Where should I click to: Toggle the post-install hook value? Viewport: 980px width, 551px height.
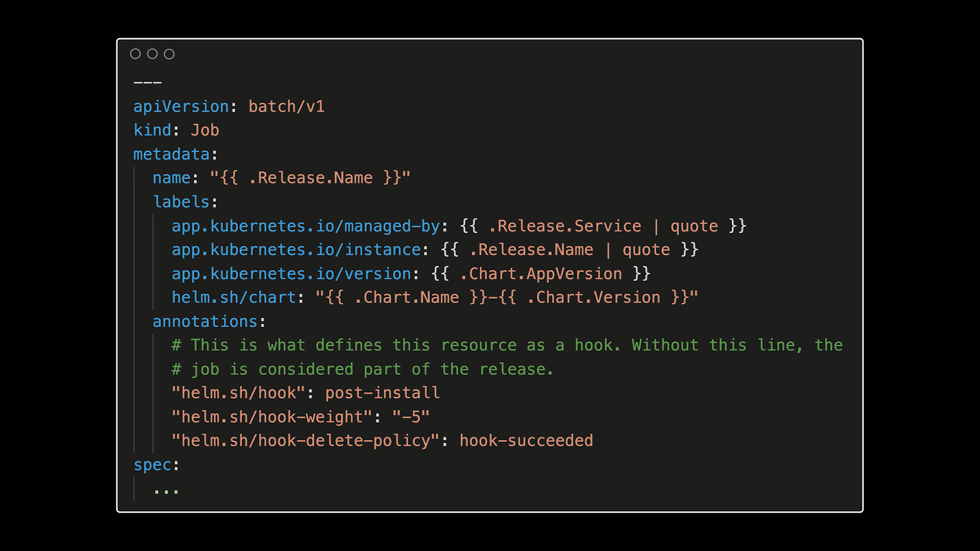pyautogui.click(x=381, y=393)
